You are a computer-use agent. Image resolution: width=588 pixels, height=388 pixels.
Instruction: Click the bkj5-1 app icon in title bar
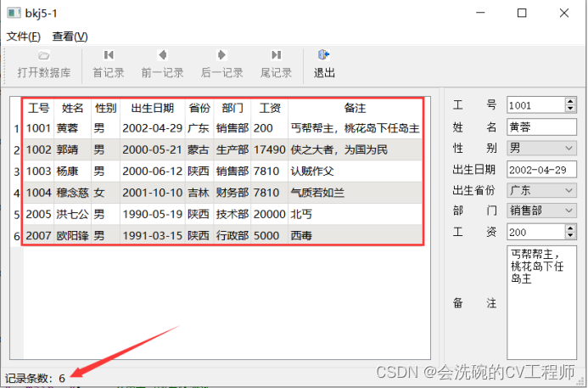pyautogui.click(x=14, y=13)
